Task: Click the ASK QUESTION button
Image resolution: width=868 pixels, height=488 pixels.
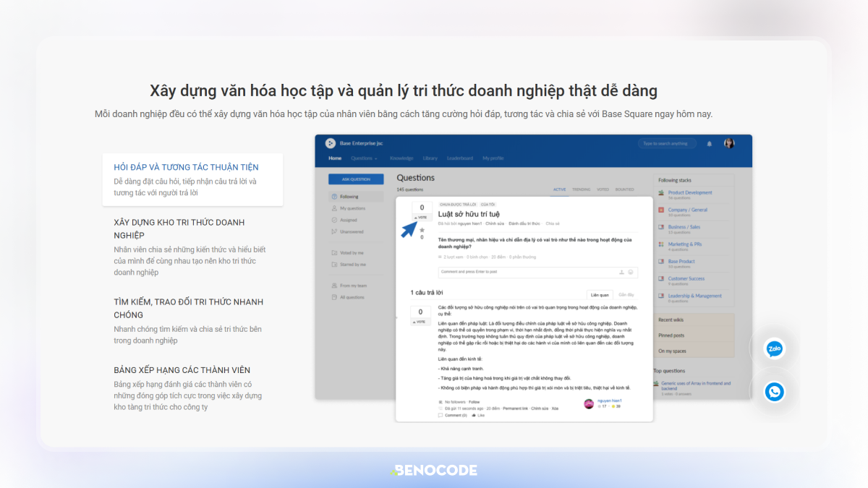Action: (356, 179)
